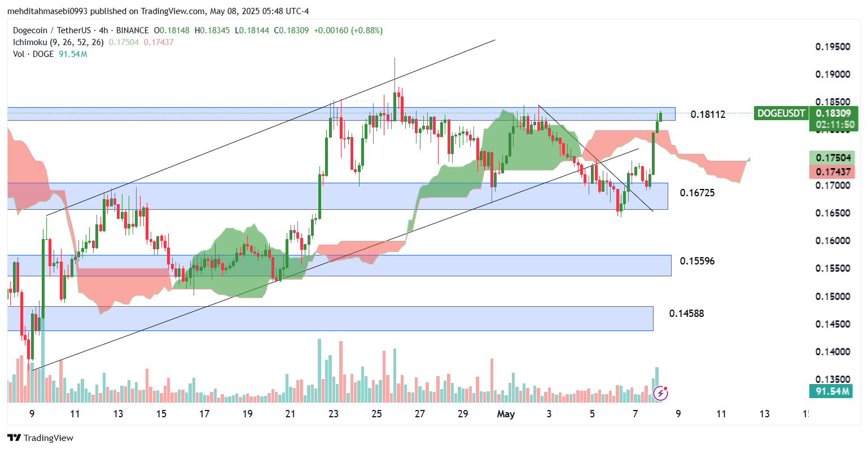This screenshot has width=868, height=450.
Task: Click the 0.19000 price axis tick
Action: point(832,74)
